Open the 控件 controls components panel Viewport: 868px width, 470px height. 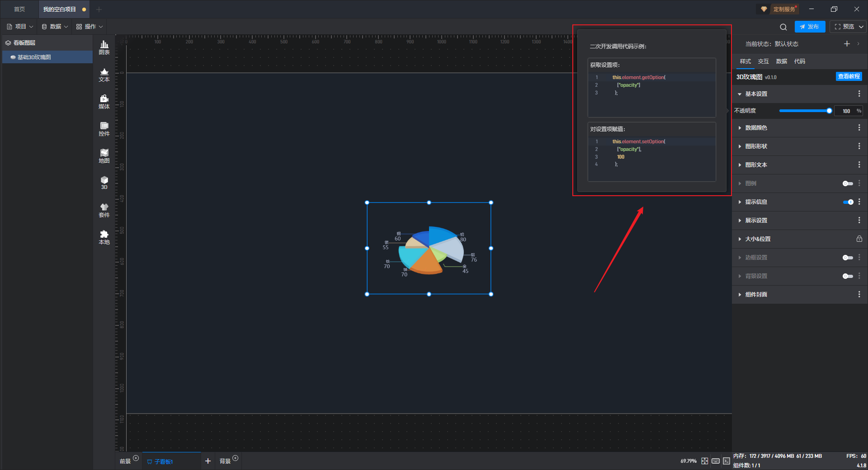coord(104,129)
